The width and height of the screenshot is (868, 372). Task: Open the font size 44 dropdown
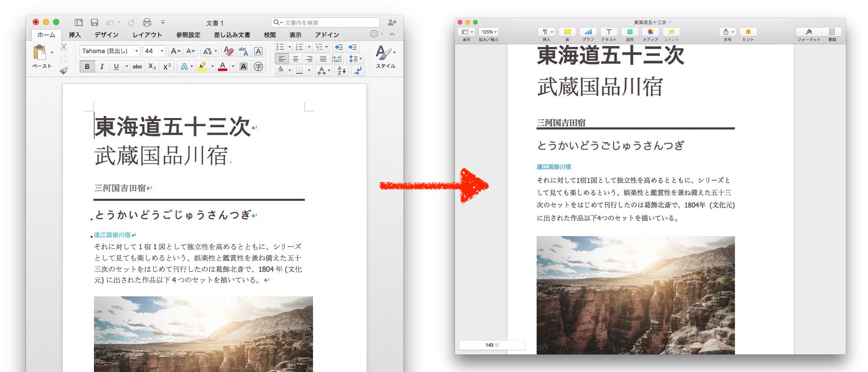(x=162, y=51)
